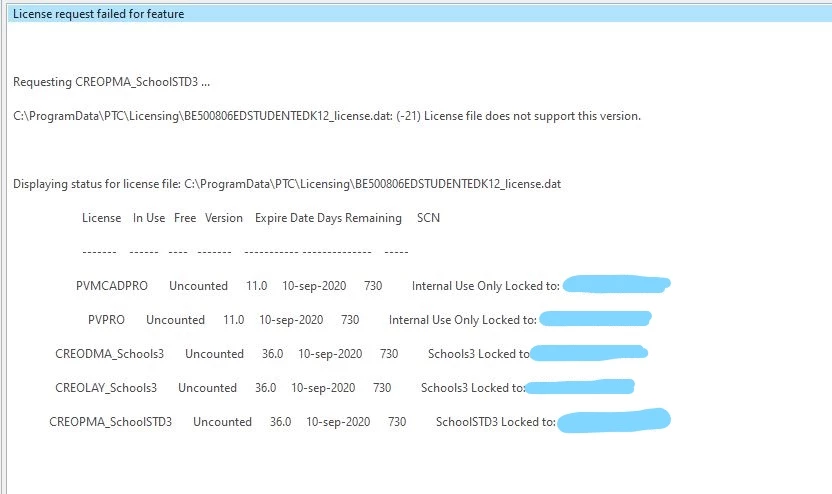This screenshot has height=494, width=832.
Task: Click the 'Expire Date' column header
Action: tap(284, 218)
